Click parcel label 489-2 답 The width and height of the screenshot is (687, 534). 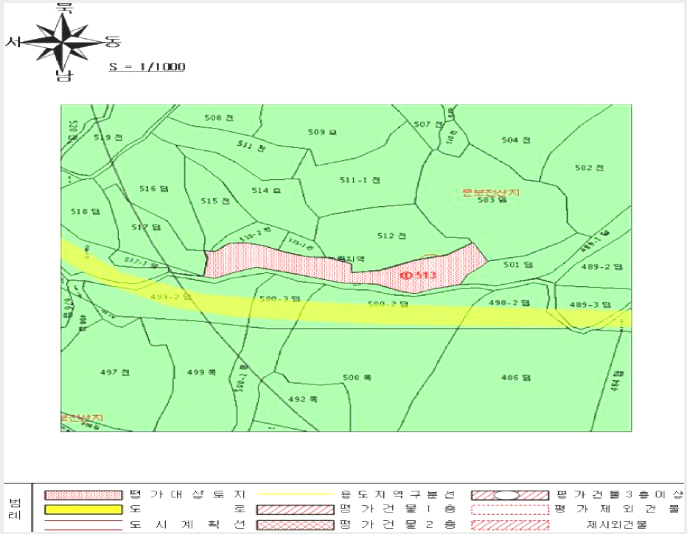point(602,266)
